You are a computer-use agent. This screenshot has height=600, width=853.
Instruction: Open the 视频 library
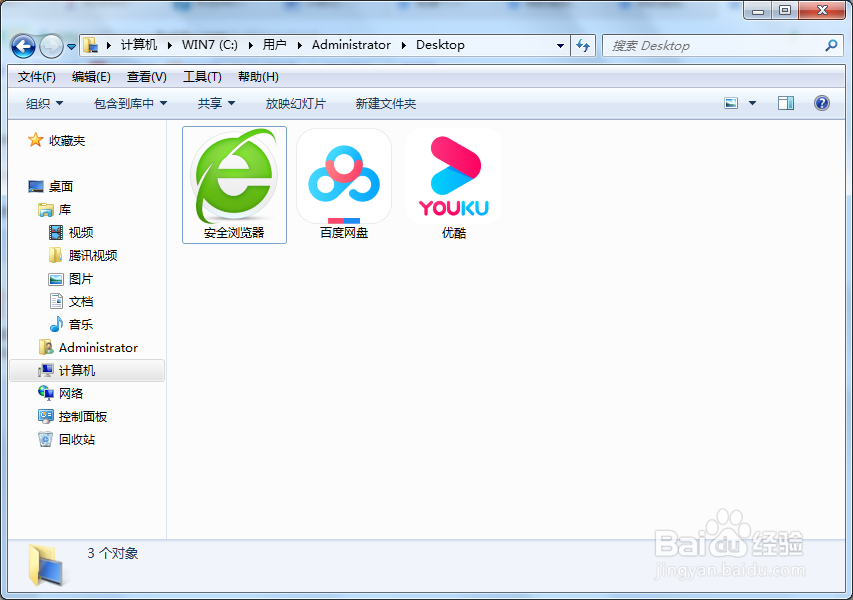[x=81, y=232]
